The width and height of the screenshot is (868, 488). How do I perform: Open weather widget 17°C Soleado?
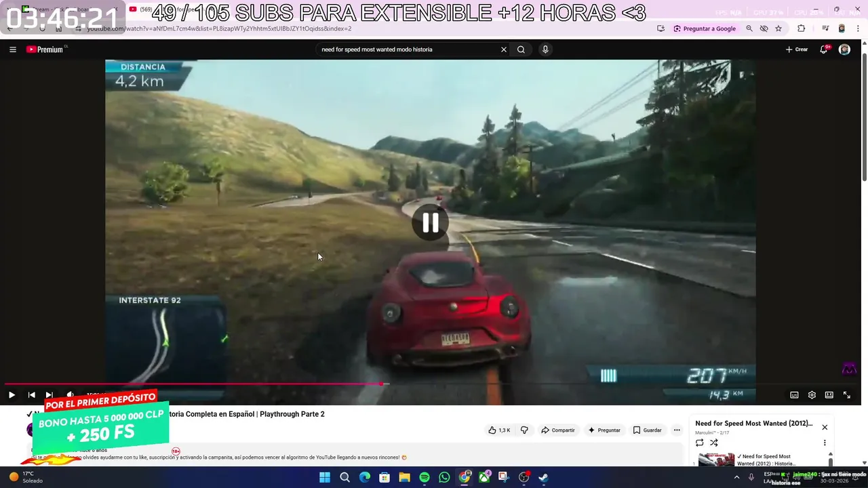tap(26, 477)
